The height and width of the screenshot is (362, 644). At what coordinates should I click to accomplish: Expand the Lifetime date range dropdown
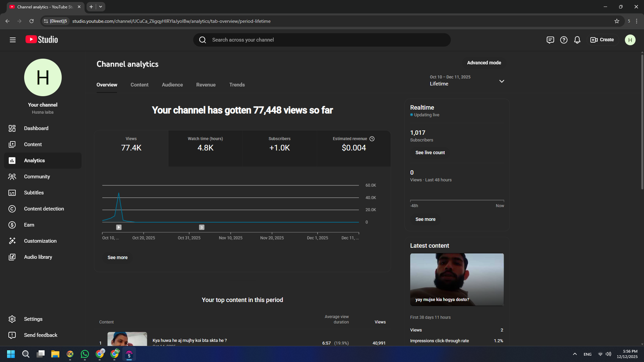[x=502, y=81]
